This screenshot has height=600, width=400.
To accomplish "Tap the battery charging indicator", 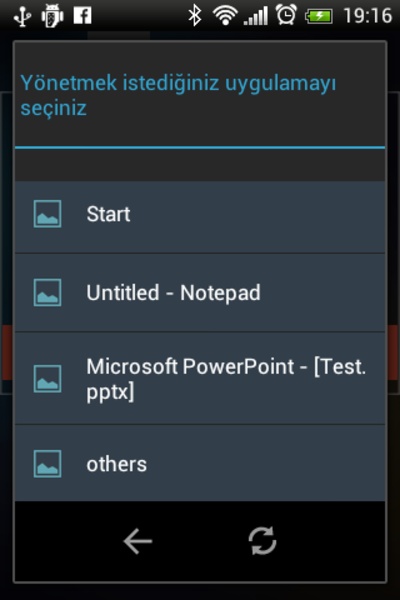I will pos(318,16).
